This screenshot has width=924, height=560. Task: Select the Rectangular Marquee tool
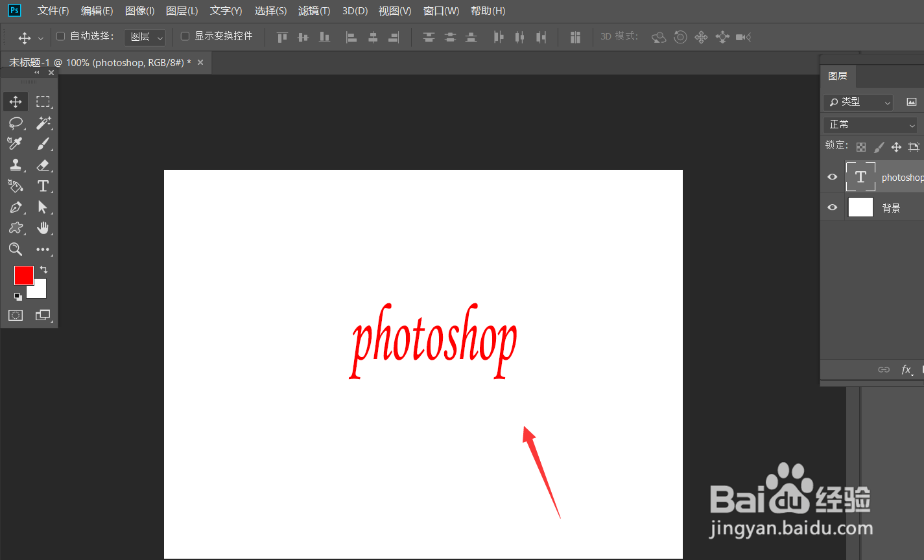click(x=43, y=102)
